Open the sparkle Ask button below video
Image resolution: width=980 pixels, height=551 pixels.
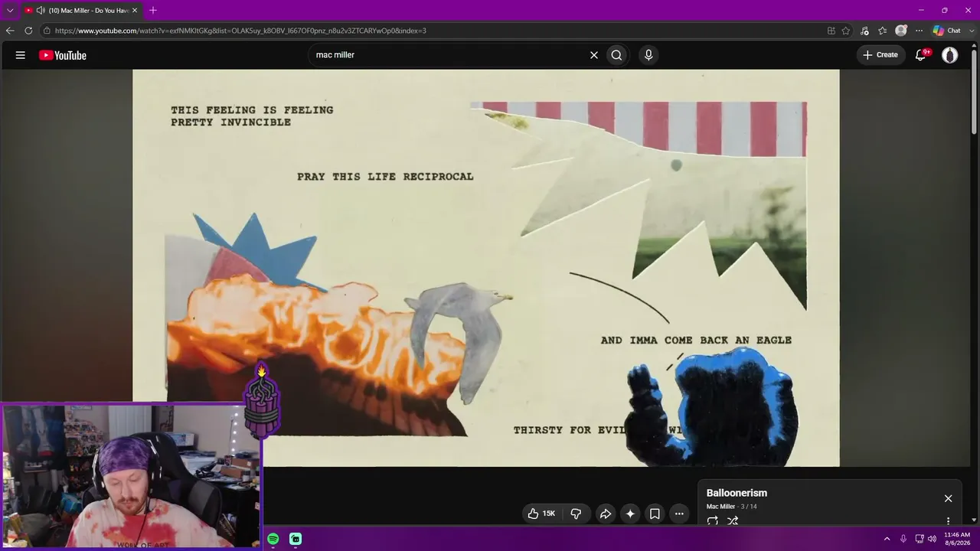click(630, 514)
